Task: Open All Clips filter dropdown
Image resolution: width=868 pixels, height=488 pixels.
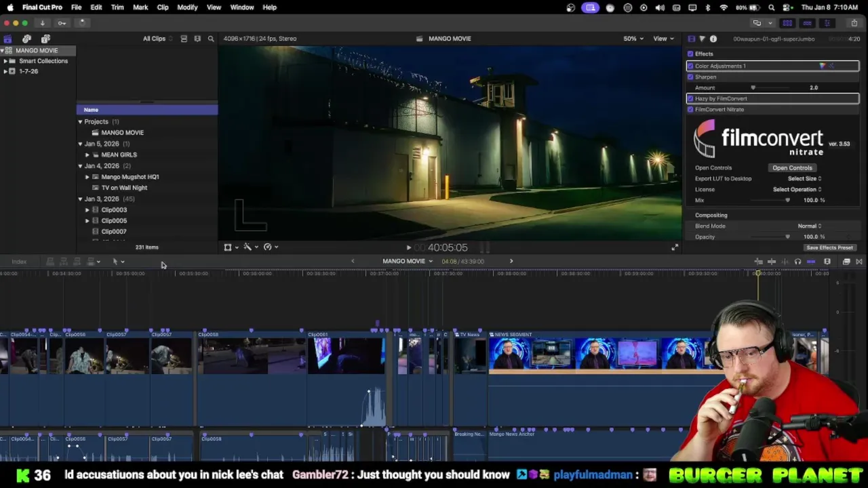Action: click(x=157, y=39)
